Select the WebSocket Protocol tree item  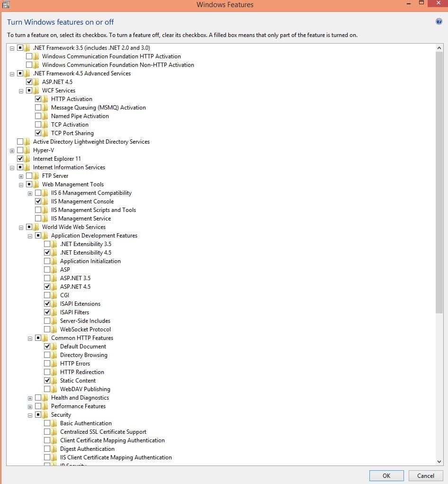coord(85,329)
